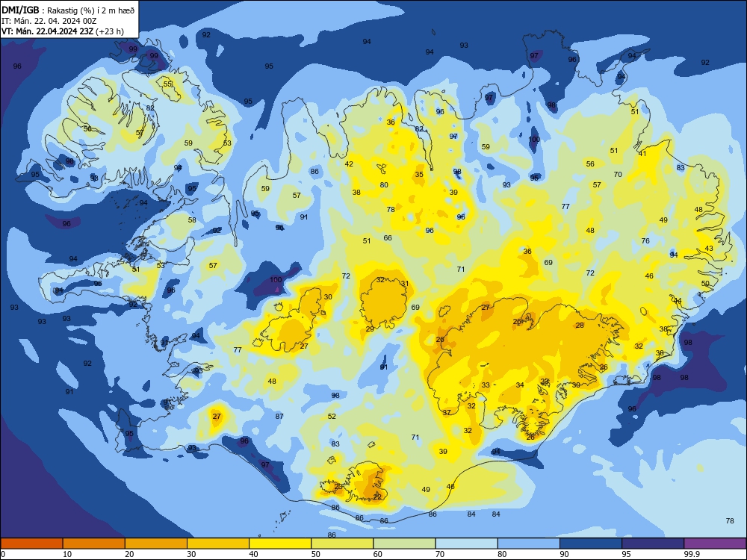Click the legend scale label 10
Viewport: 747px width, 560px height.
click(67, 554)
